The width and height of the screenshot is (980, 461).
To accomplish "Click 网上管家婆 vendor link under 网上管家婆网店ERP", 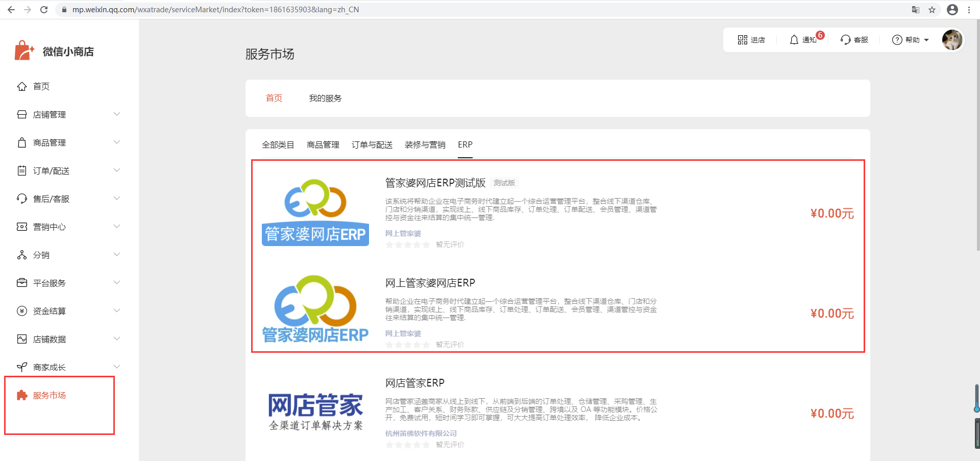I will pyautogui.click(x=403, y=333).
